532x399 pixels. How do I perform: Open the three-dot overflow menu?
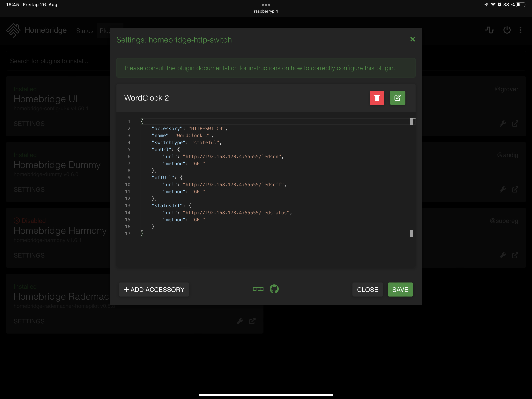tap(521, 30)
